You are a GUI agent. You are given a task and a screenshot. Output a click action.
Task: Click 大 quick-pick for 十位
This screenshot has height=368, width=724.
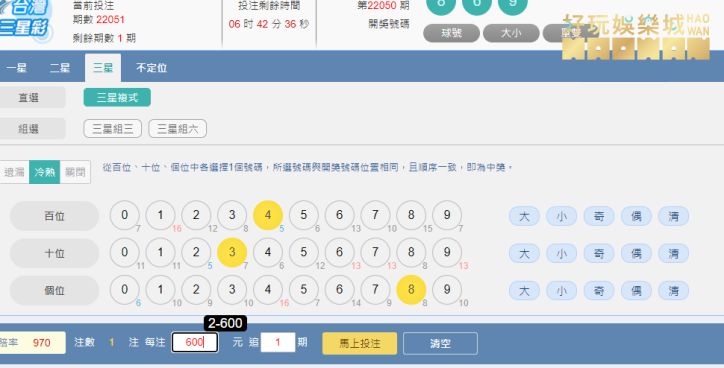524,253
